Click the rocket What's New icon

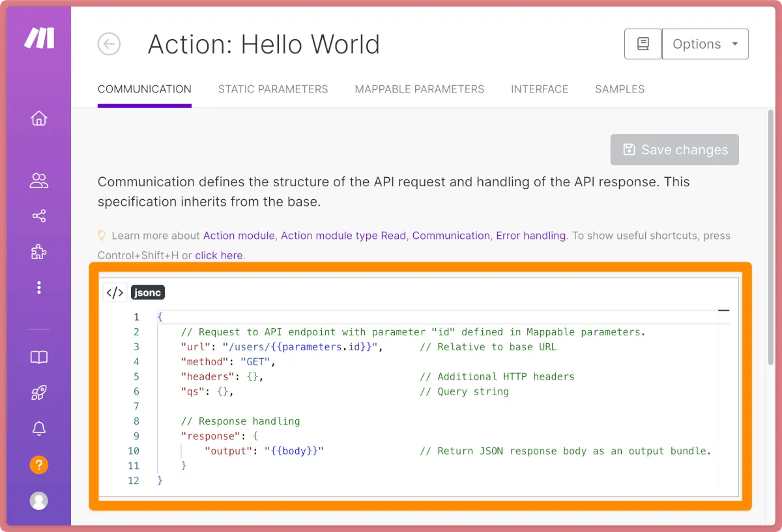(x=39, y=393)
